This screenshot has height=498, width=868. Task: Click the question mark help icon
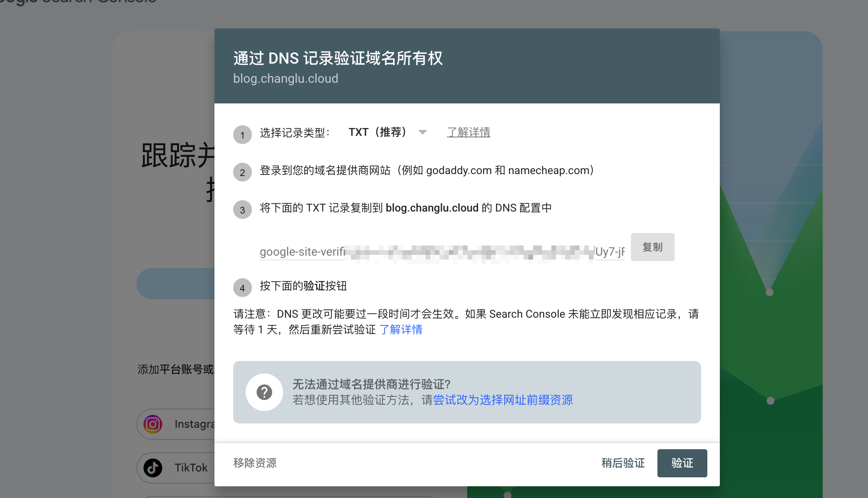click(x=264, y=392)
